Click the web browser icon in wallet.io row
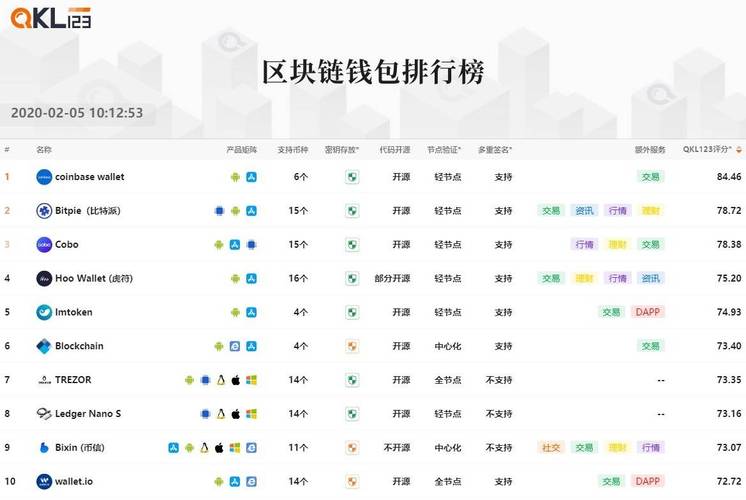This screenshot has width=746, height=500. point(252,481)
